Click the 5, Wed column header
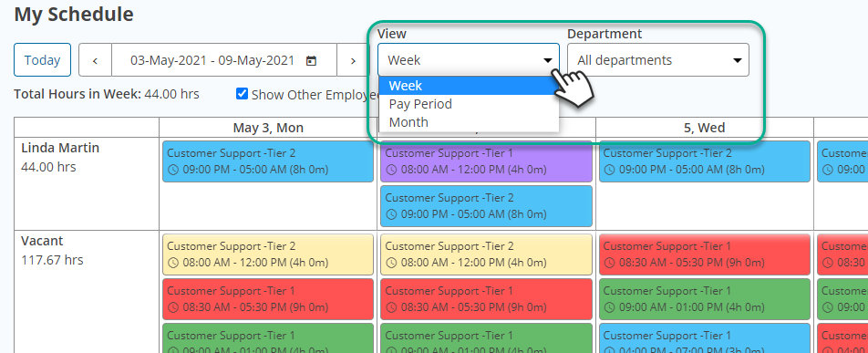 [x=705, y=128]
